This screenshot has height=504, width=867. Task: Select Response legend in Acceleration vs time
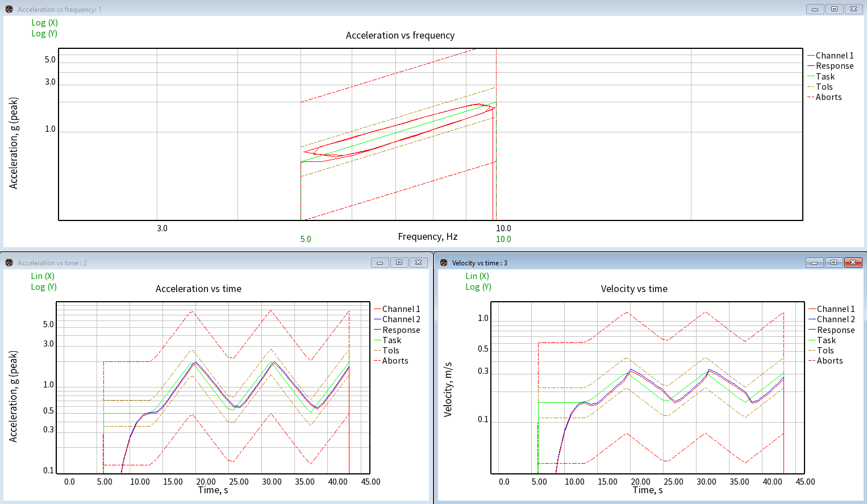click(x=397, y=330)
